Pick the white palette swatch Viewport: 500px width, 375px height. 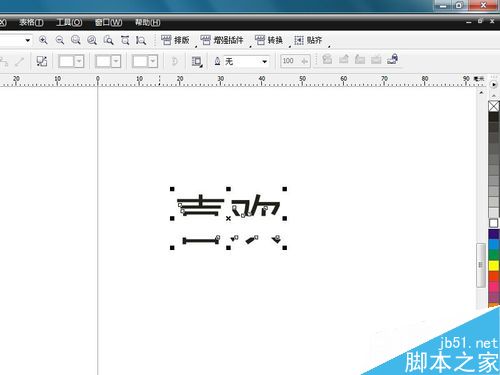pos(494,223)
